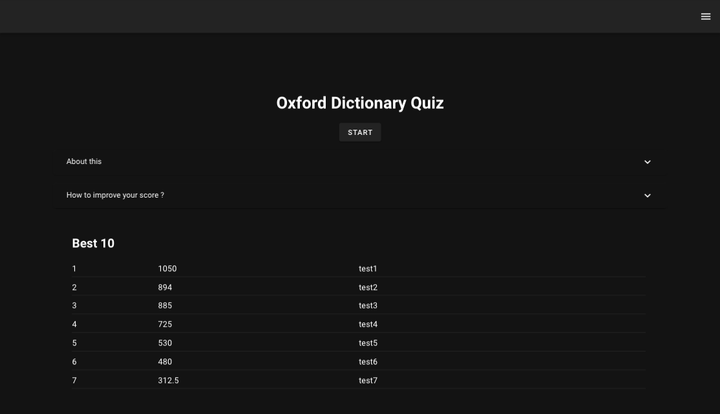
Task: Click "How to improve your score ?" label
Action: (x=115, y=196)
